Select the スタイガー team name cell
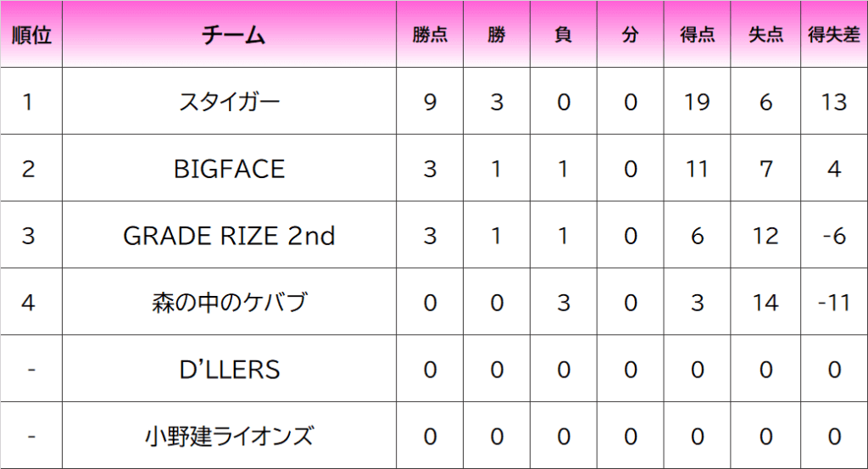This screenshot has height=469, width=868. (x=229, y=101)
